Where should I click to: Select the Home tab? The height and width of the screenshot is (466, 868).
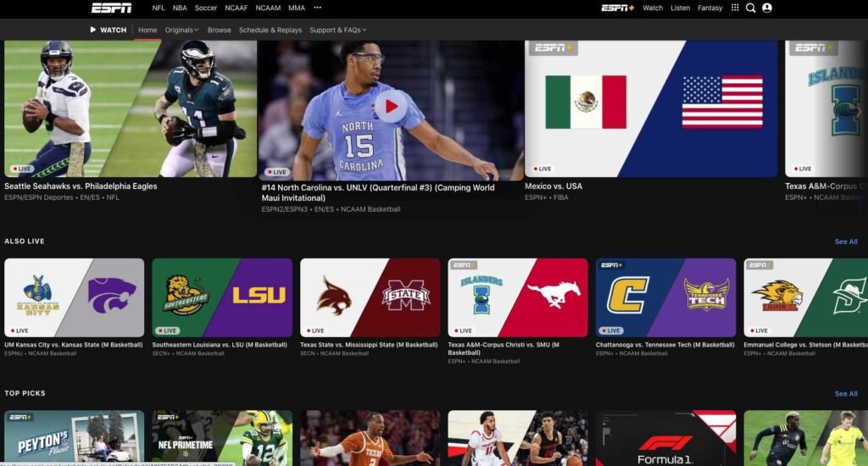pos(147,30)
